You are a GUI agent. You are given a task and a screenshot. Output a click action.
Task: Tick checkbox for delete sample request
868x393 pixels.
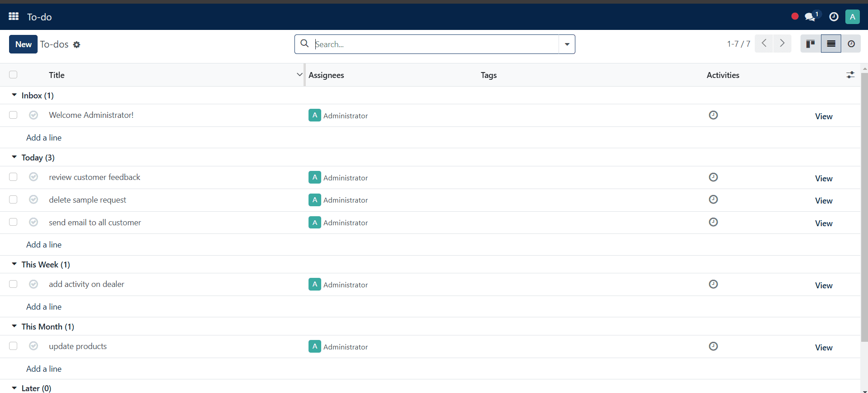tap(13, 199)
